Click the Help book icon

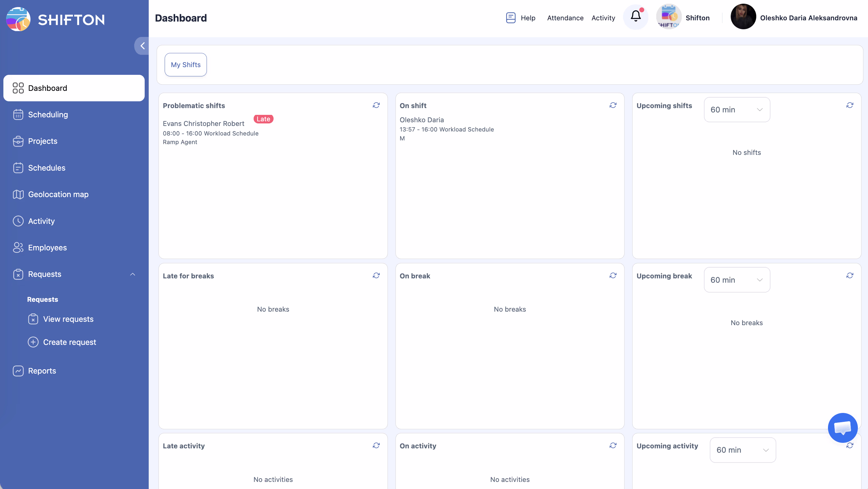point(511,18)
